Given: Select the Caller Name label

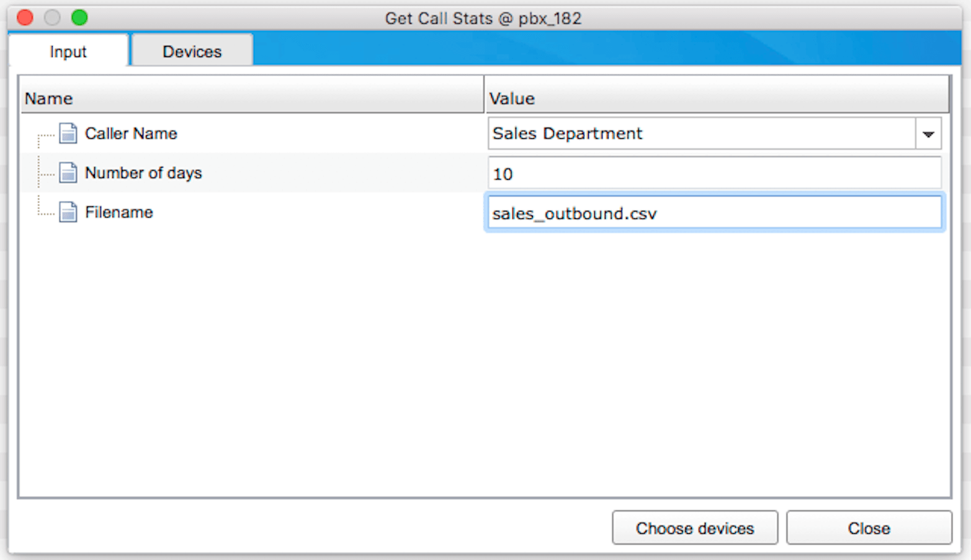Looking at the screenshot, I should pos(131,133).
